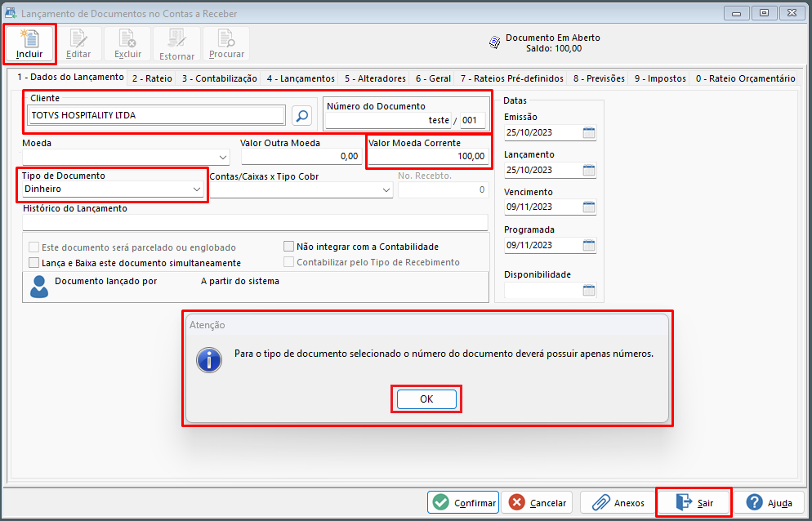The height and width of the screenshot is (521, 812).
Task: Click the 'Documento lançado por' label
Action: pos(105,281)
